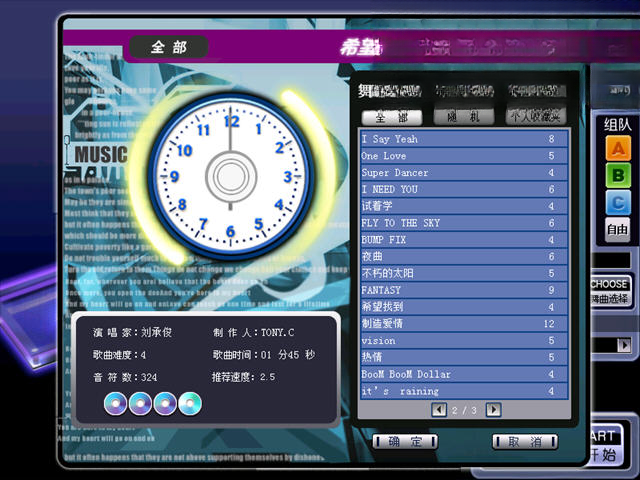Viewport: 640px width, 480px height.
Task: Select song '热情'
Action: (x=464, y=357)
